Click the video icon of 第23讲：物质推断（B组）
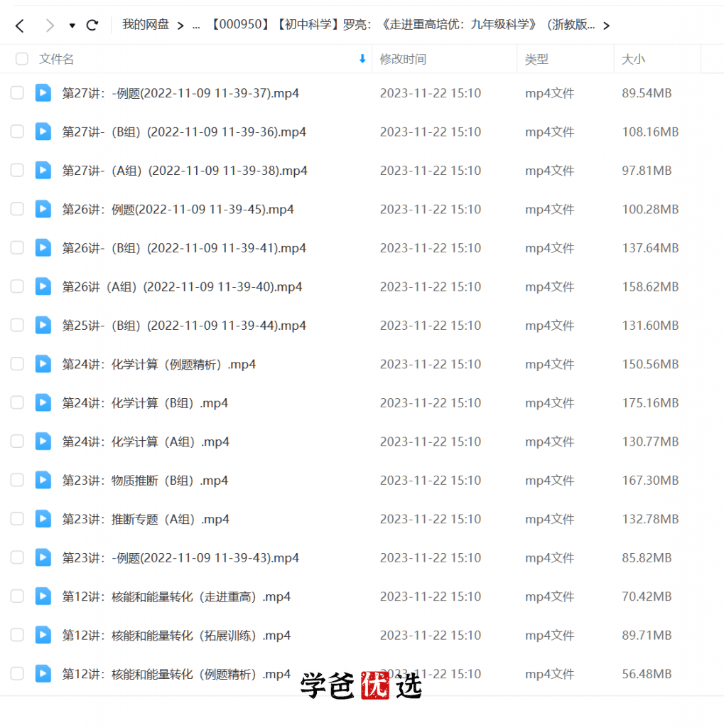 pos(43,480)
